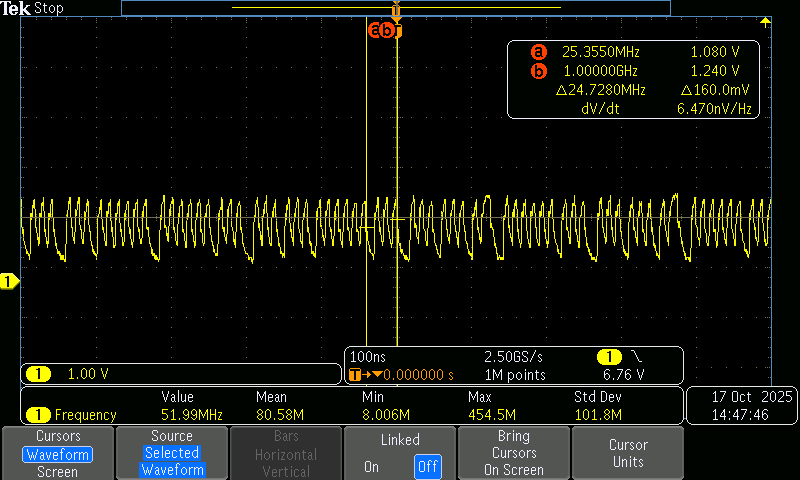
Task: Open Source Selected Waveform menu
Action: (x=172, y=453)
